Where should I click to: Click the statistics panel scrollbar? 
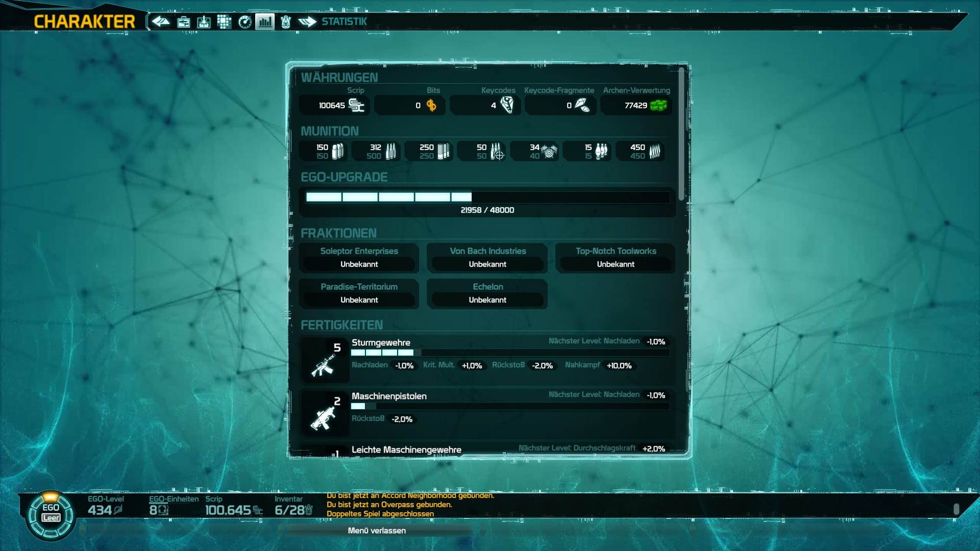point(681,134)
